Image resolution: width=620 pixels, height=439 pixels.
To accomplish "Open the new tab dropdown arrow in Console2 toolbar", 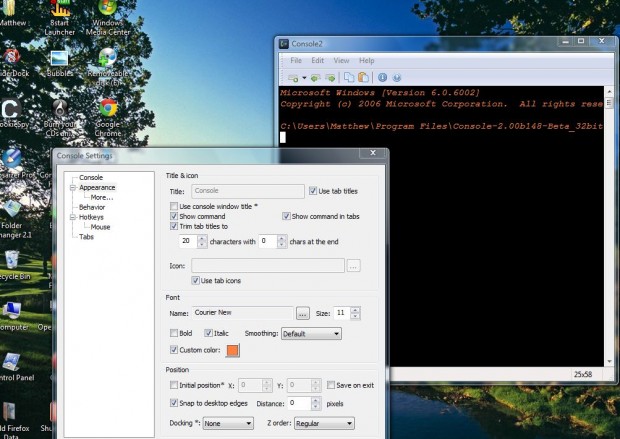I will pos(304,78).
